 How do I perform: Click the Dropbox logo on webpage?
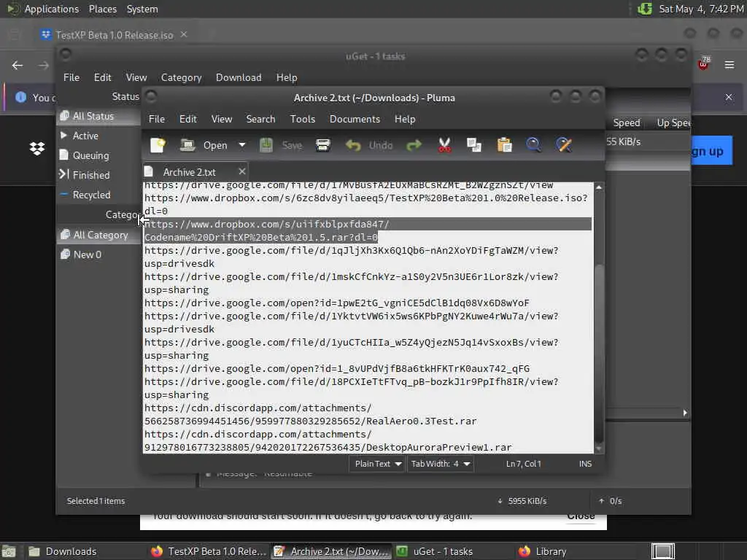pyautogui.click(x=37, y=149)
